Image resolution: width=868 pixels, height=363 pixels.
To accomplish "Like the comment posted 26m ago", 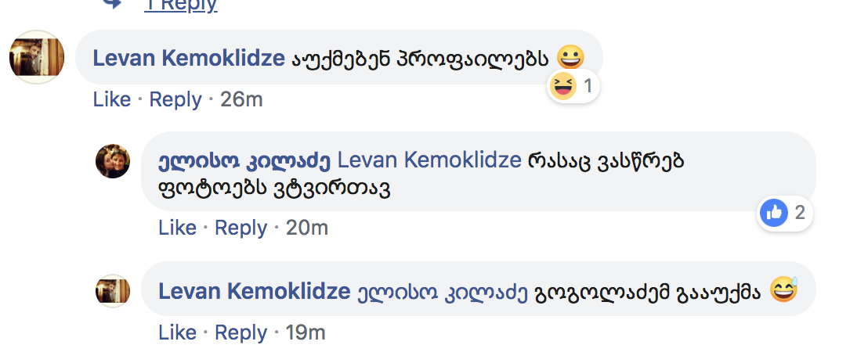I will tap(112, 100).
